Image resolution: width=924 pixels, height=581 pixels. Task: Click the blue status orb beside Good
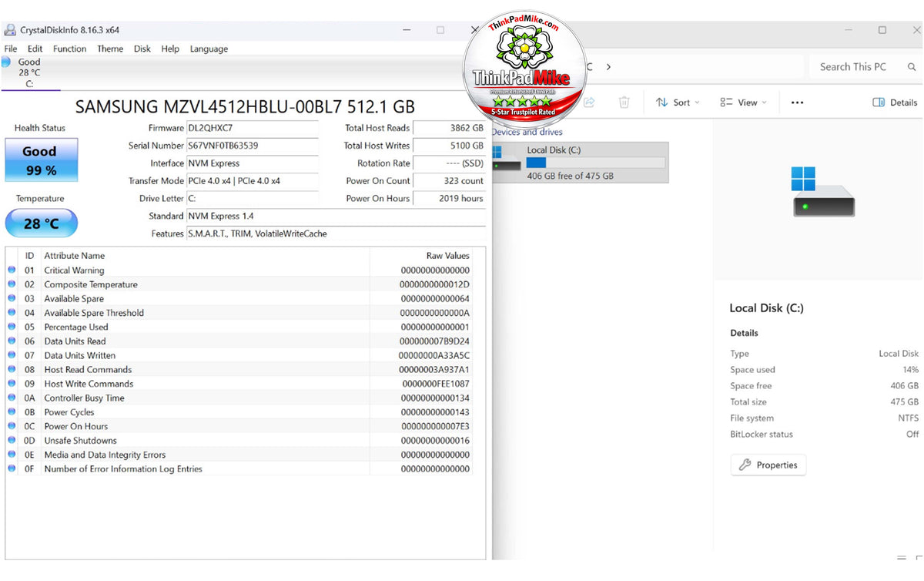(x=6, y=62)
